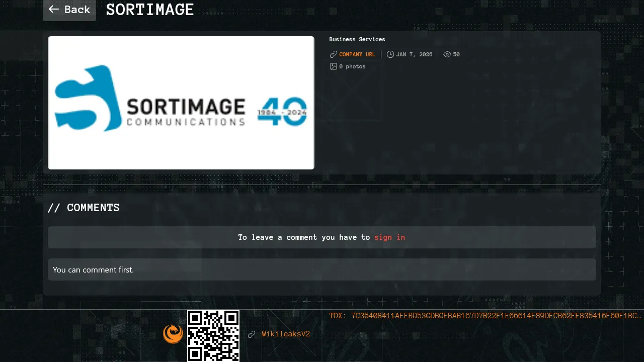This screenshot has height=362, width=644.
Task: Click the TOX ID string in footer
Action: [485, 316]
